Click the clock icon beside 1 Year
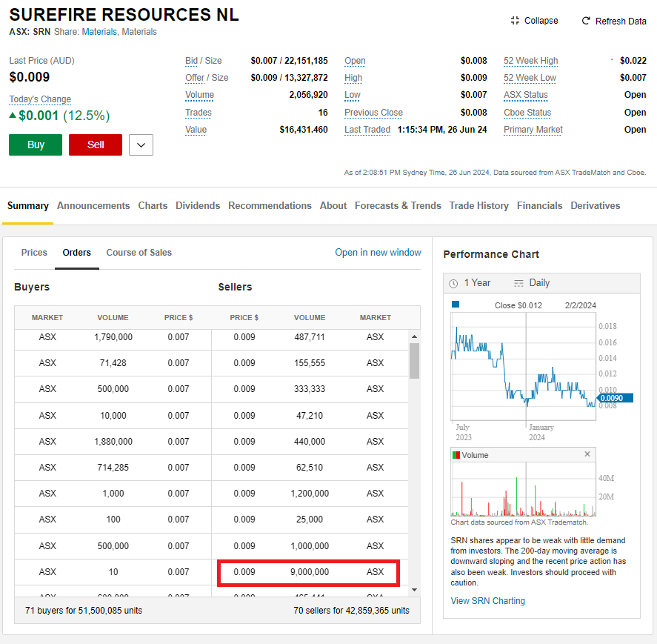The height and width of the screenshot is (644, 657). [x=453, y=283]
